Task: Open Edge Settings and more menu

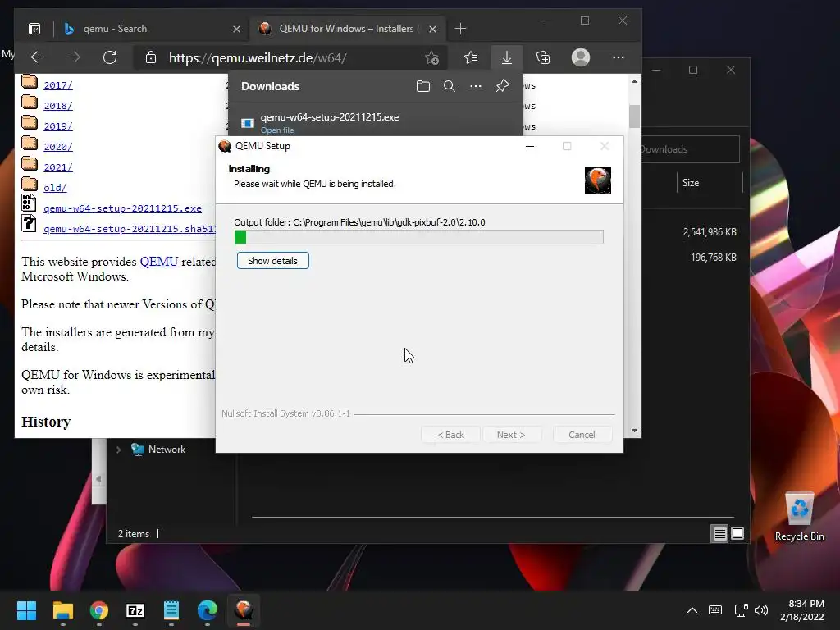Action: pos(619,57)
